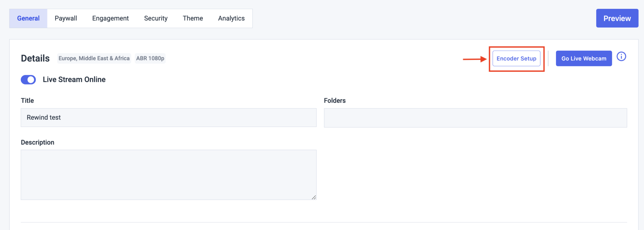Click the info icon beside Go Live Webcam

pyautogui.click(x=621, y=57)
